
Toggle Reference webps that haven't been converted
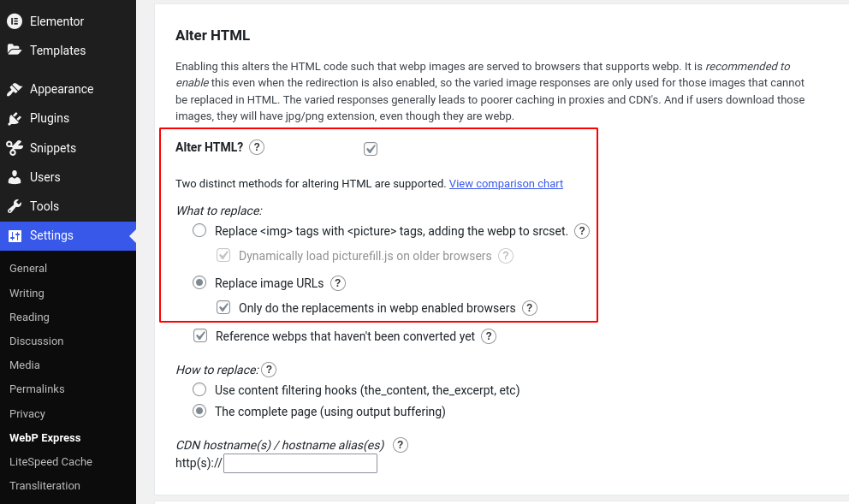point(200,335)
